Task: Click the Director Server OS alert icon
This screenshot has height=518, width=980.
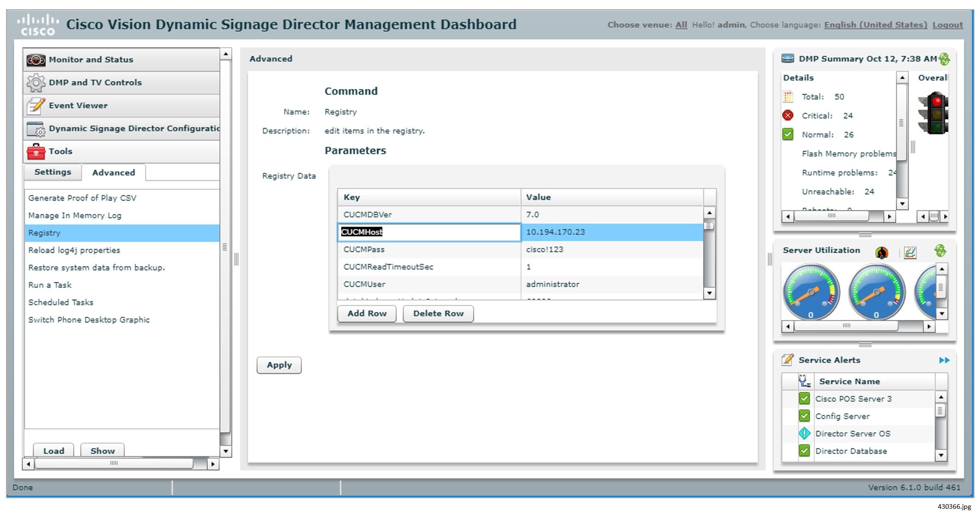Action: coord(804,433)
